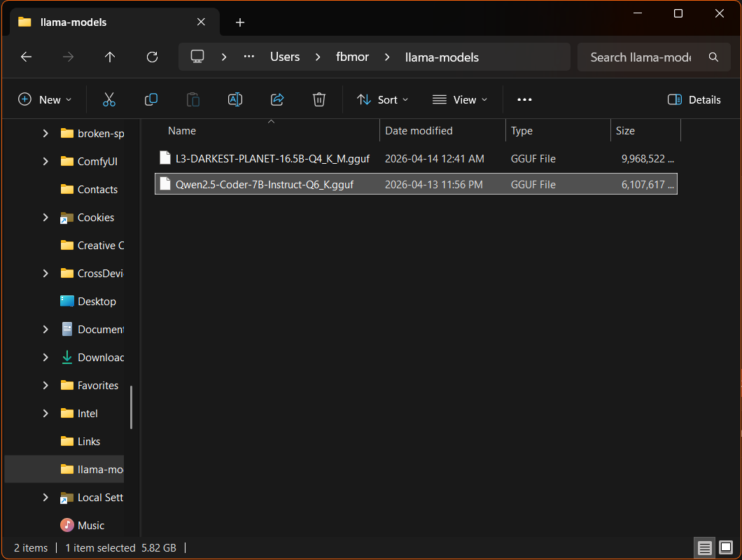Sort files by Date modified column
742x560 pixels.
419,131
